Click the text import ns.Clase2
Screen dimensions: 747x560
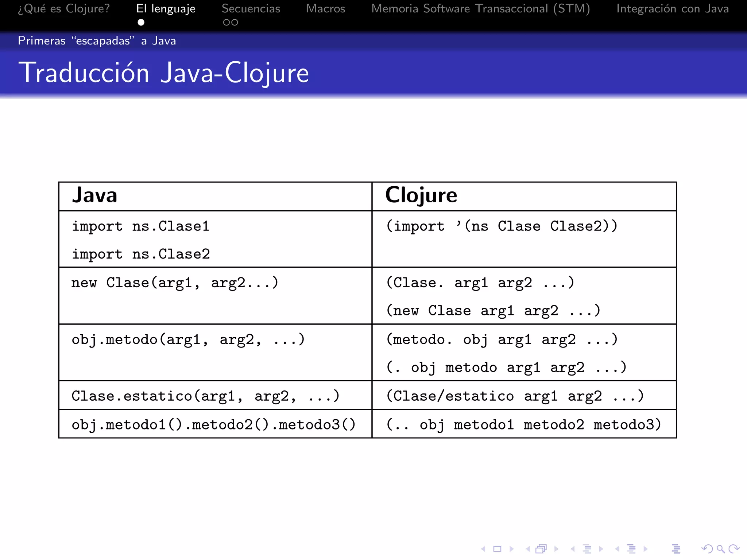click(x=141, y=254)
